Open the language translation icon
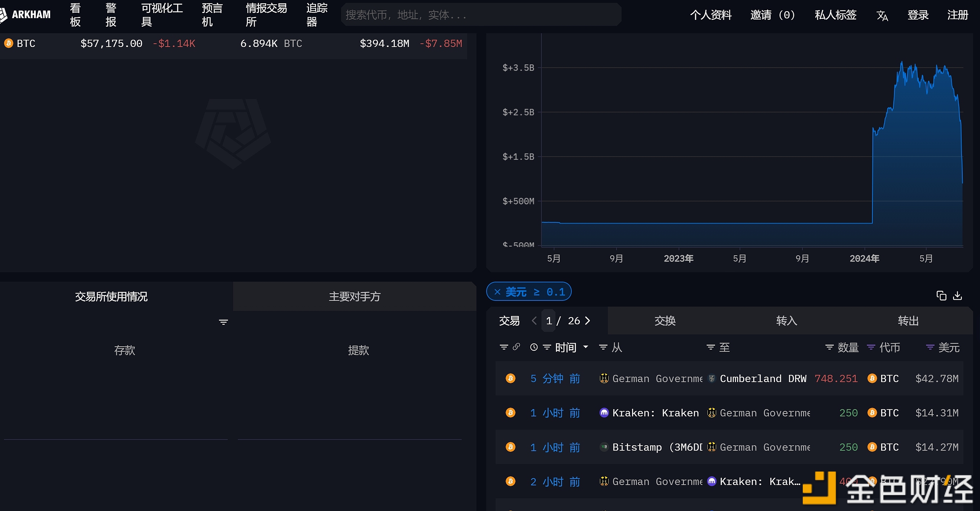 tap(882, 15)
